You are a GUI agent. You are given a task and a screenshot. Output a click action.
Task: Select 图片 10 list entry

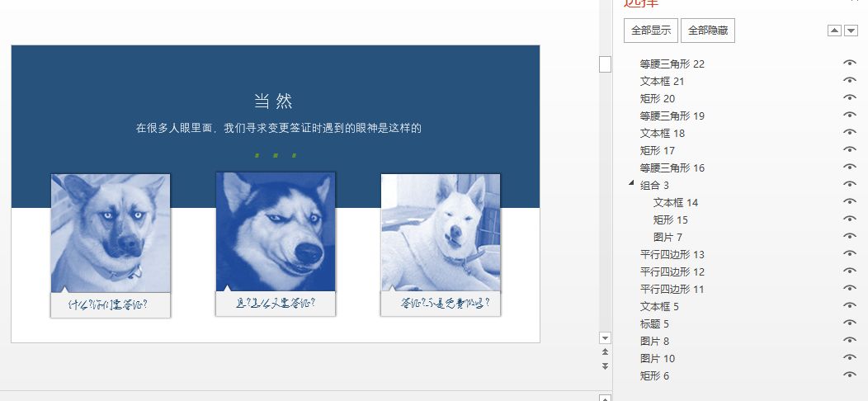point(657,358)
